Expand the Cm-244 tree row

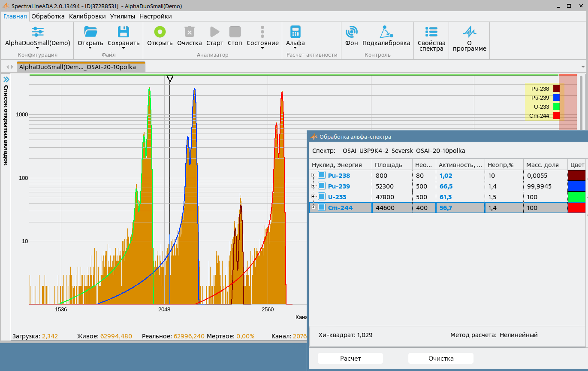pos(314,207)
